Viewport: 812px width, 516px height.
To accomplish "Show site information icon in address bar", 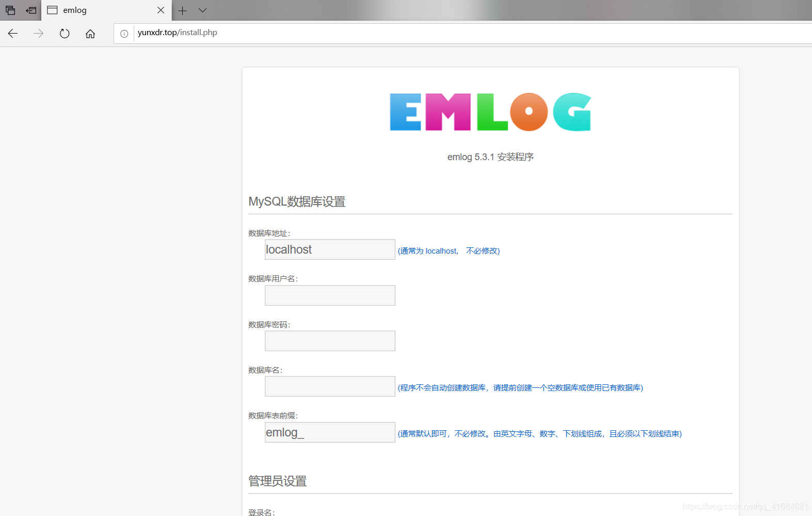I will pos(124,34).
